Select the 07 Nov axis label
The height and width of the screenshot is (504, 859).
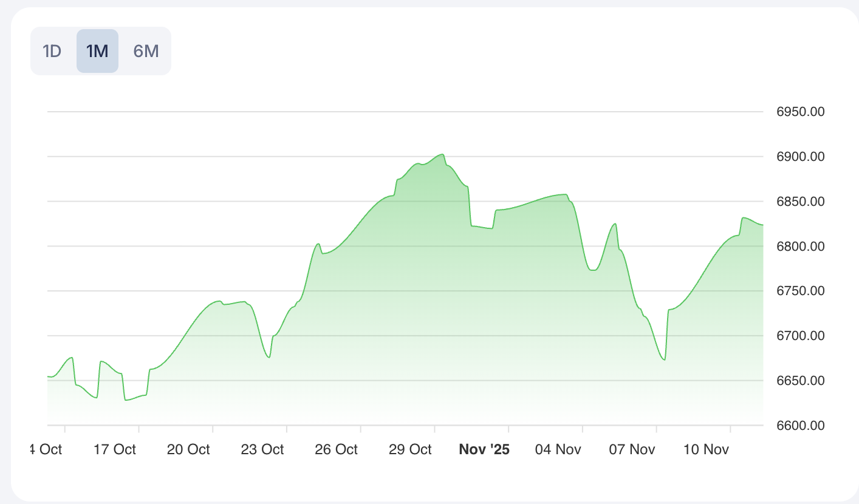(632, 449)
